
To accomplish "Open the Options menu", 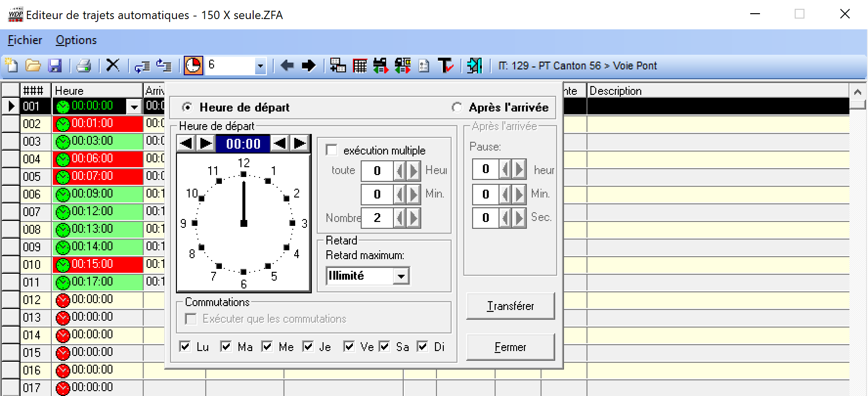I will (76, 40).
